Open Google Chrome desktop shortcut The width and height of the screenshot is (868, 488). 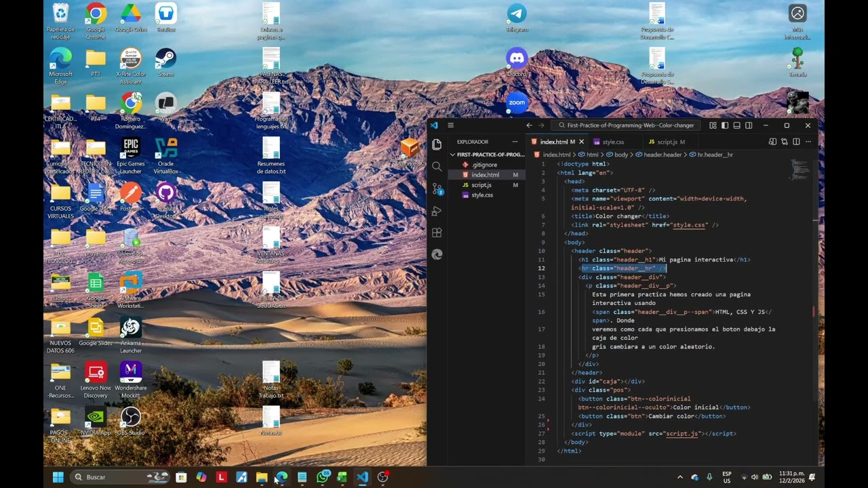click(x=96, y=21)
